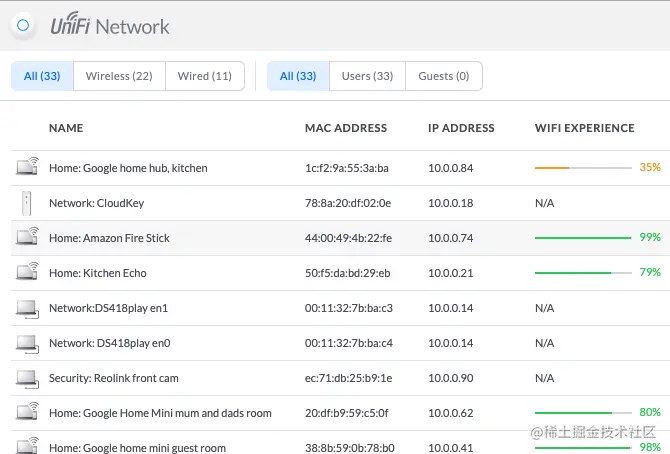The height and width of the screenshot is (454, 670).
Task: Sort by the MAC ADDRESS column header
Action: tap(346, 128)
